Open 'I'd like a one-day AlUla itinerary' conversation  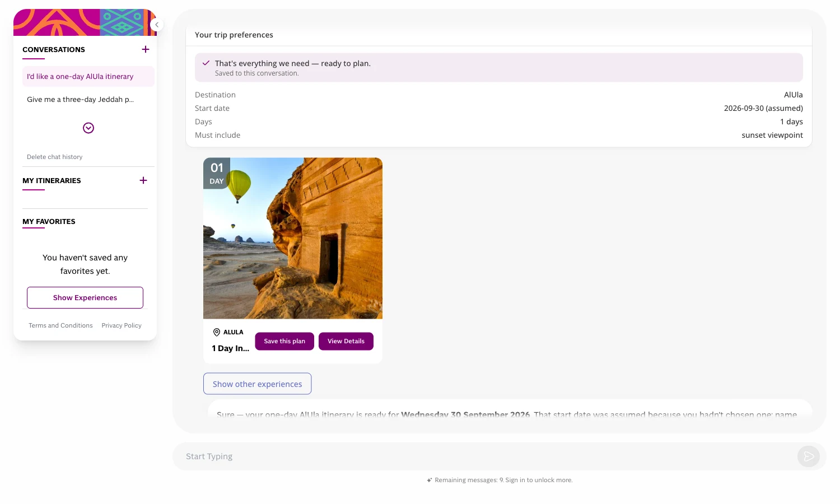click(88, 77)
